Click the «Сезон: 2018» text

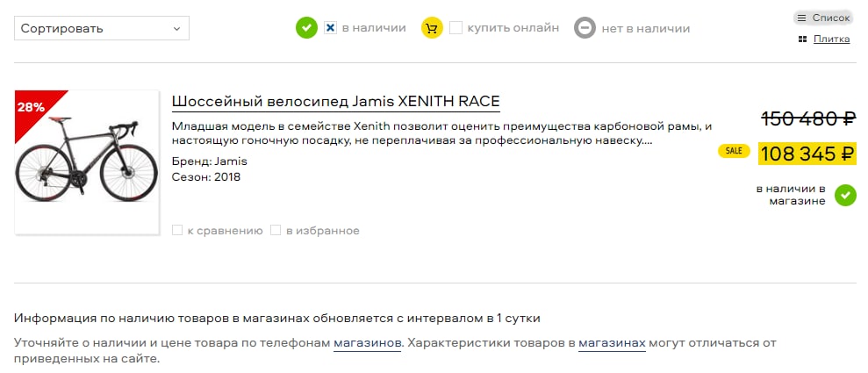pos(206,177)
